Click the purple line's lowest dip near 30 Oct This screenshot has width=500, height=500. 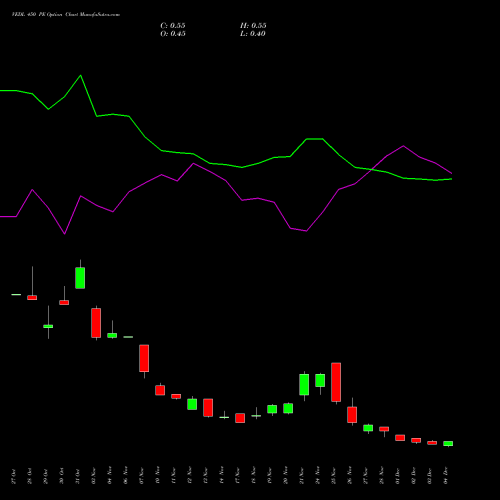coord(65,234)
